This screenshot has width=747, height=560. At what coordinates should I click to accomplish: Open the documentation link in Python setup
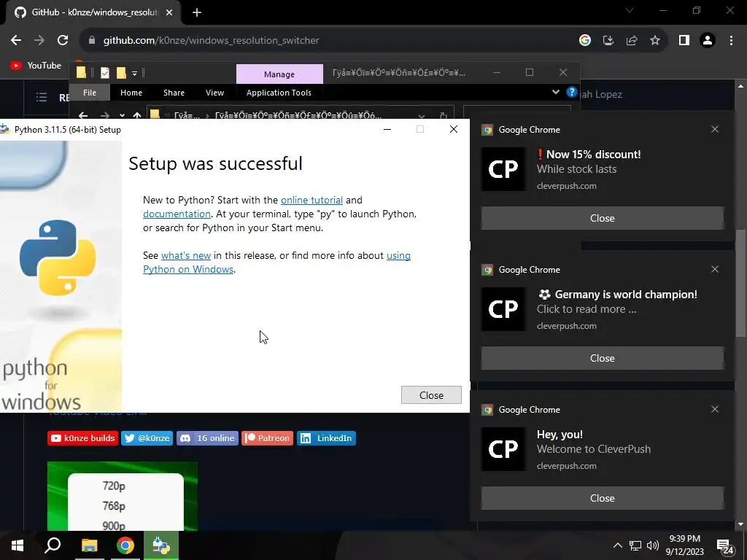point(177,214)
